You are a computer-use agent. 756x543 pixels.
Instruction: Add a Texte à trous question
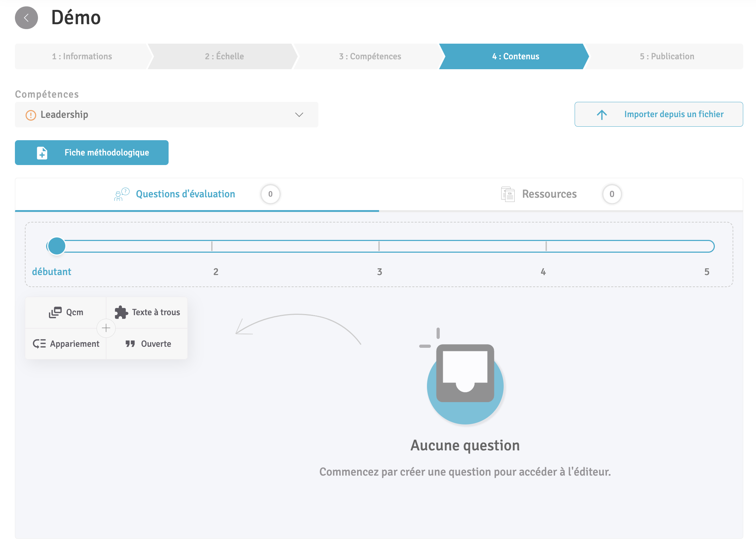click(x=147, y=312)
